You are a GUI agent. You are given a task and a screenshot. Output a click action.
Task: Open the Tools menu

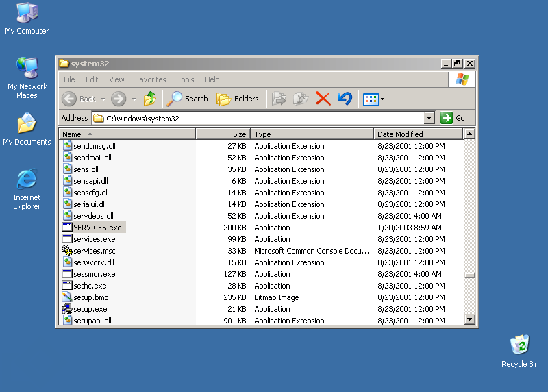click(x=185, y=79)
